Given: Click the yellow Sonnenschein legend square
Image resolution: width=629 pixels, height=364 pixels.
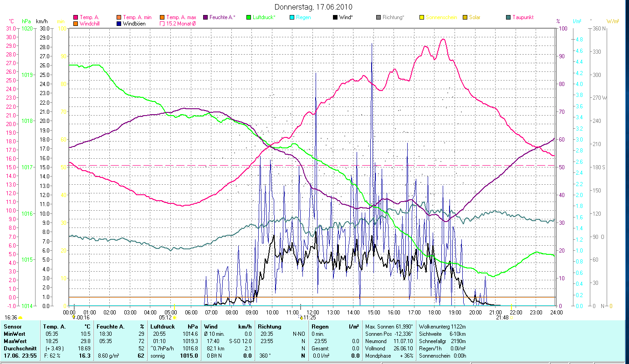Looking at the screenshot, I should click(x=422, y=17).
